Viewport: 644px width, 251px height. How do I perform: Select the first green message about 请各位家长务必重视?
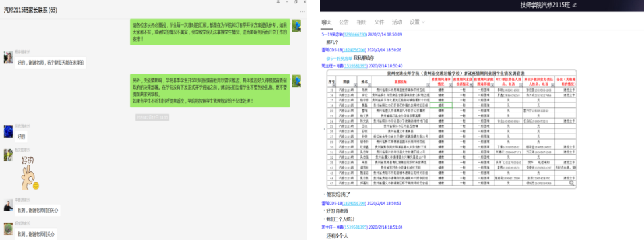coord(210,32)
